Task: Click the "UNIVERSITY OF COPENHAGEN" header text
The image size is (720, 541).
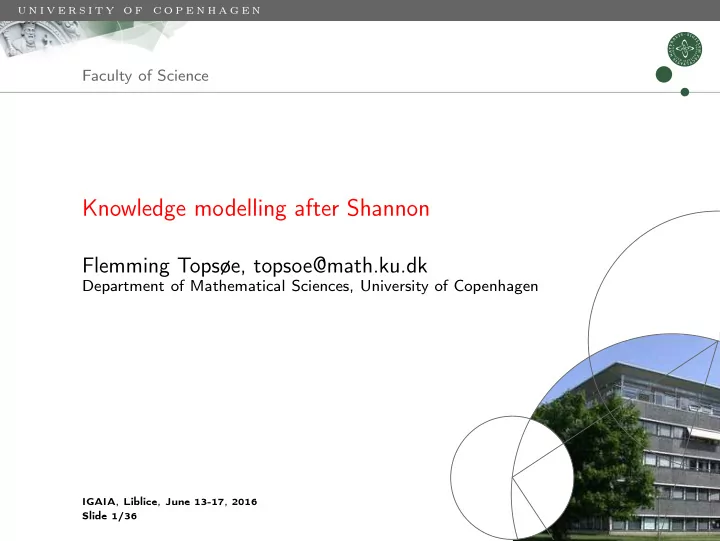Action: tap(140, 10)
